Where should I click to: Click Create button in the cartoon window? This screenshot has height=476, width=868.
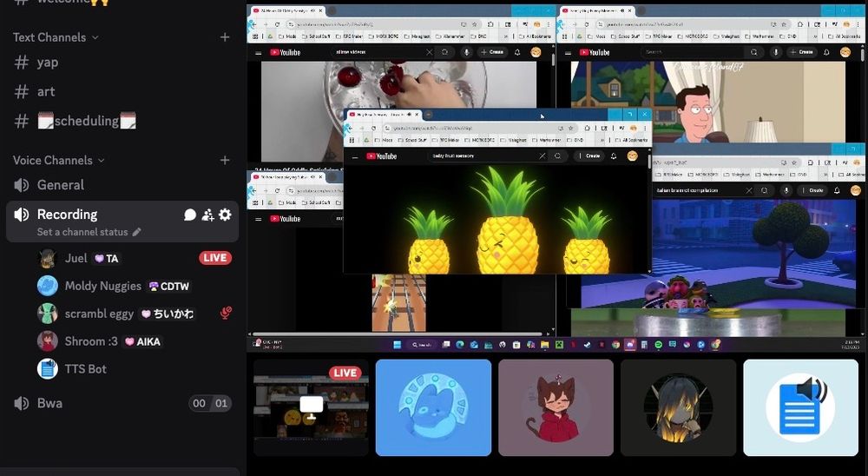coord(802,52)
